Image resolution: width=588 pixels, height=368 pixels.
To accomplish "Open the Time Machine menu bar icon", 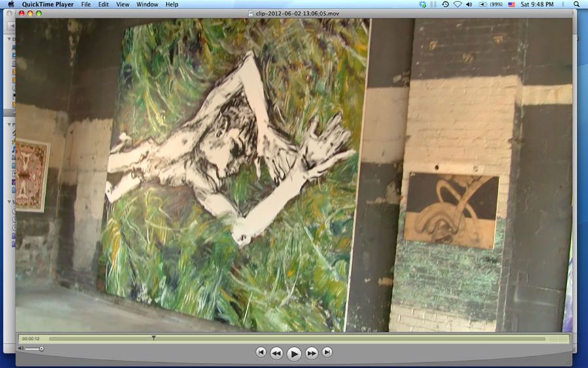I will (445, 5).
